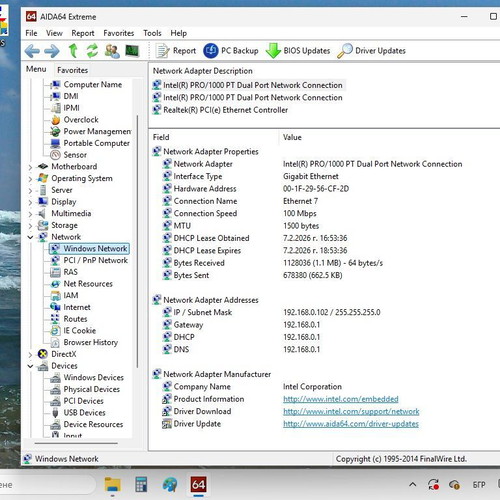Click the sidebar tree vertical scrollbar
The image size is (500, 500).
pyautogui.click(x=137, y=241)
